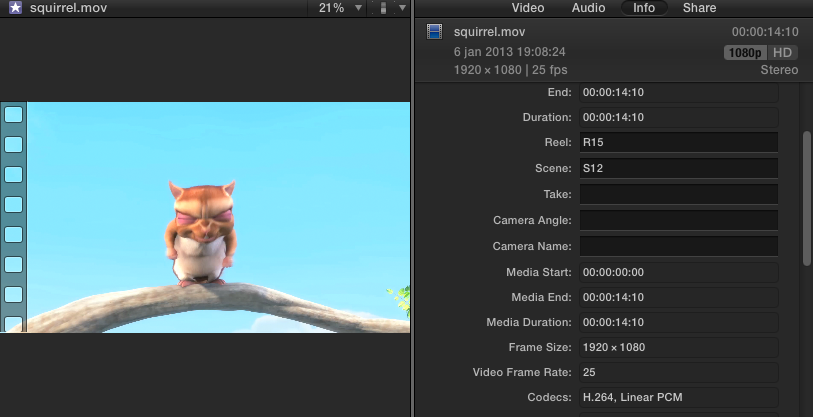The width and height of the screenshot is (813, 417).
Task: Click the star icon beside the squirrel.mov viewer title
Action: click(x=16, y=8)
